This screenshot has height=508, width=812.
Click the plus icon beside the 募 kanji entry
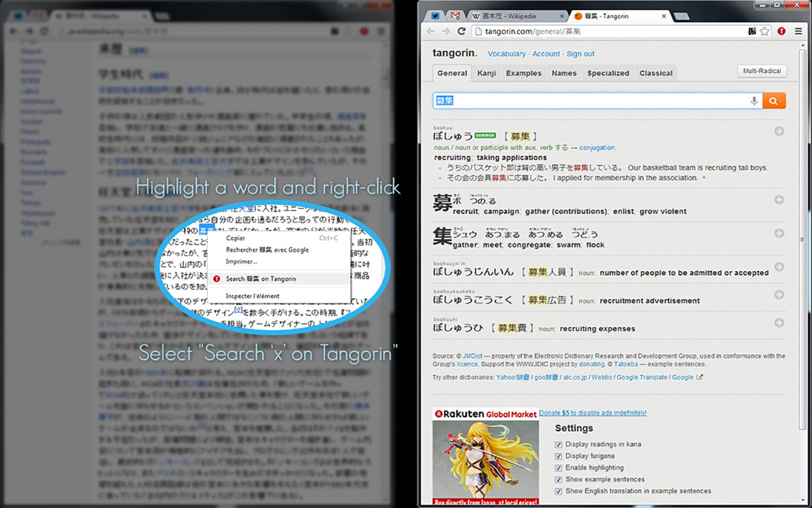(780, 200)
